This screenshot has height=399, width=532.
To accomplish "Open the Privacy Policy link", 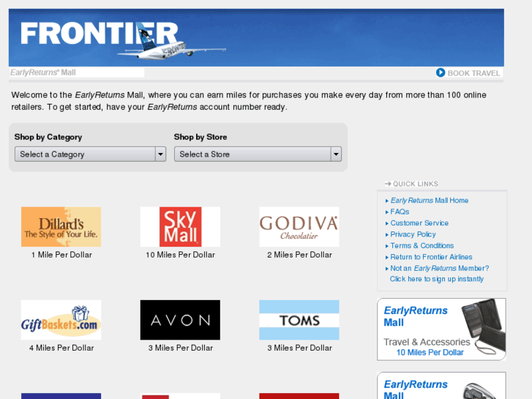I will tap(413, 234).
